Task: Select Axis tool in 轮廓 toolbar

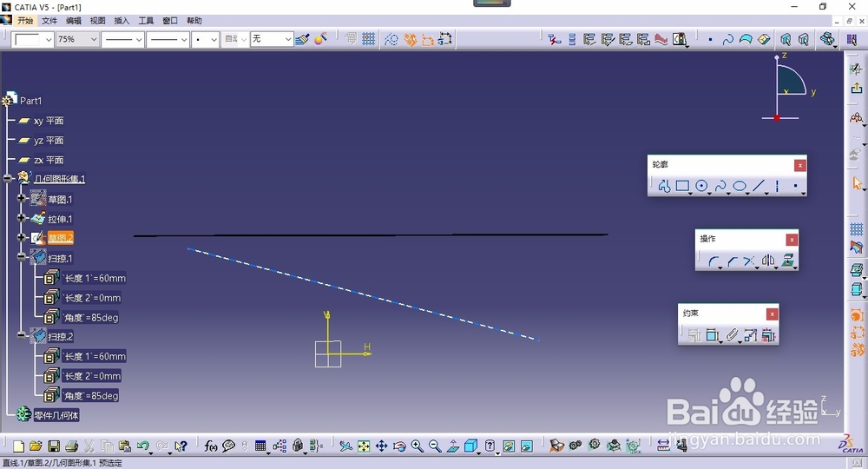Action: (x=777, y=186)
